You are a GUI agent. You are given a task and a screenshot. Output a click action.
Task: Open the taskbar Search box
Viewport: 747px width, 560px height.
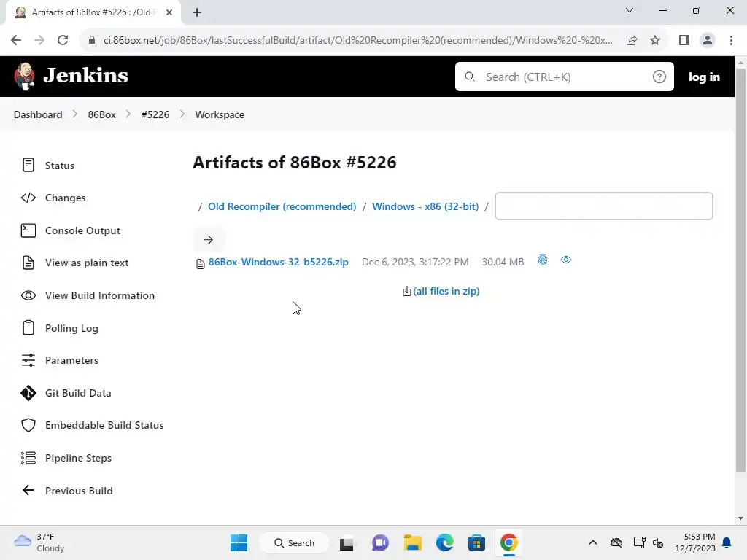294,542
